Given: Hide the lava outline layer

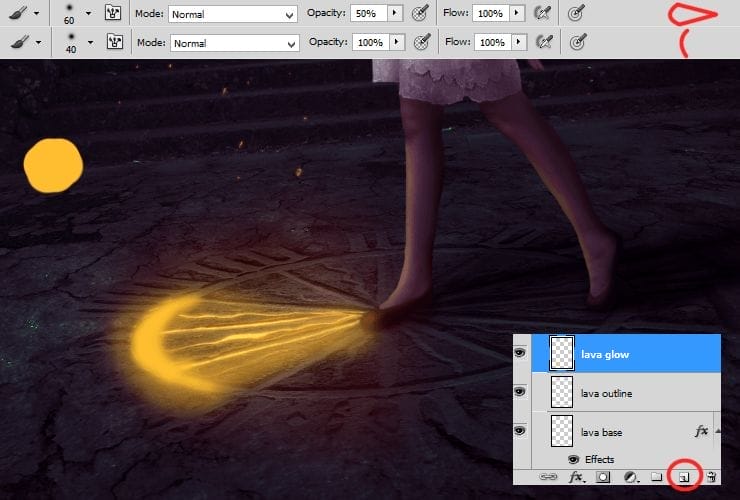Looking at the screenshot, I should [x=519, y=392].
